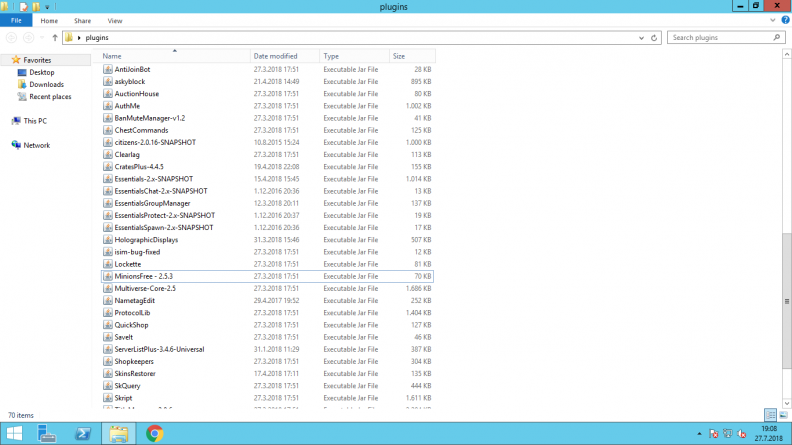Viewport: 792px width, 445px height.
Task: Open Desktop in navigation pane
Action: click(x=41, y=72)
